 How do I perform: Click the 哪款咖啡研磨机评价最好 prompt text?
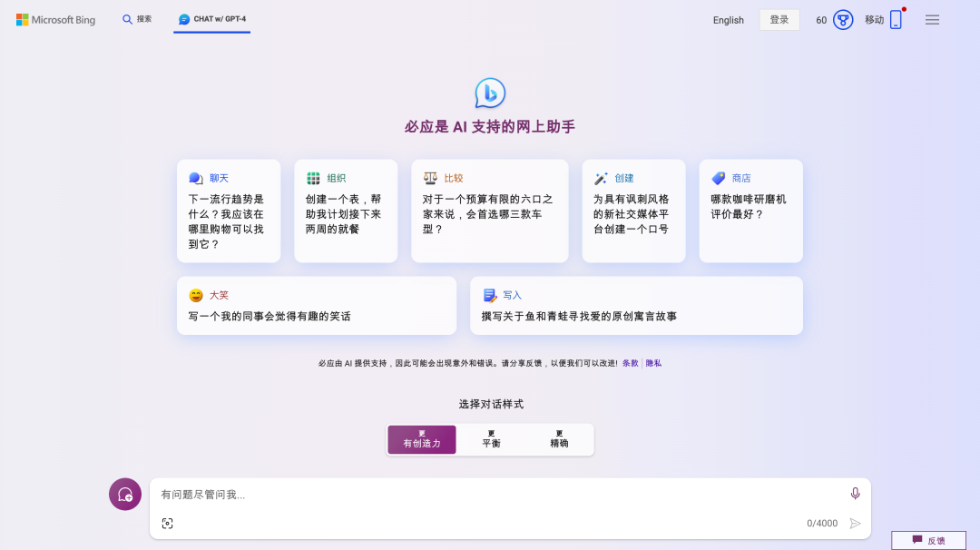(748, 206)
